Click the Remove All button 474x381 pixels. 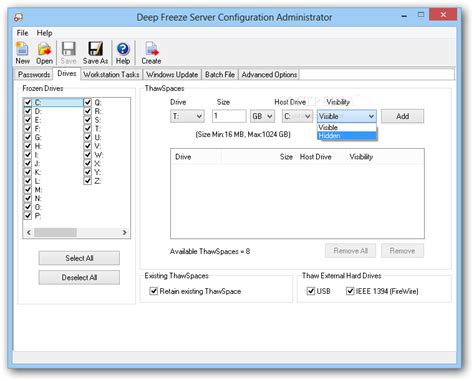(350, 251)
